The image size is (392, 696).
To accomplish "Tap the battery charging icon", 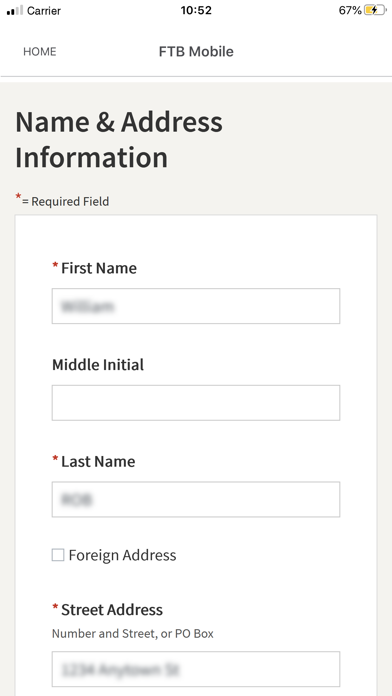I will click(375, 10).
